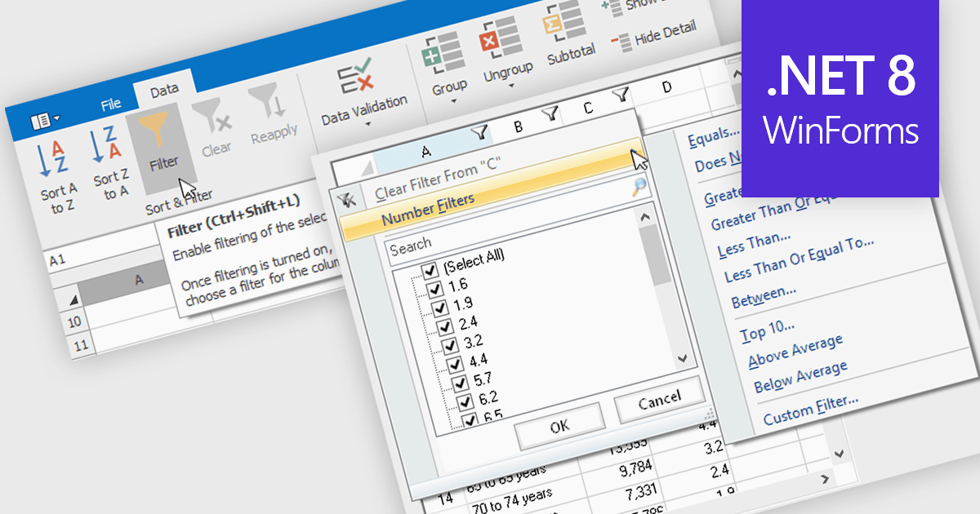Viewport: 980px width, 514px height.
Task: Confirm filter with OK button
Action: [x=559, y=426]
